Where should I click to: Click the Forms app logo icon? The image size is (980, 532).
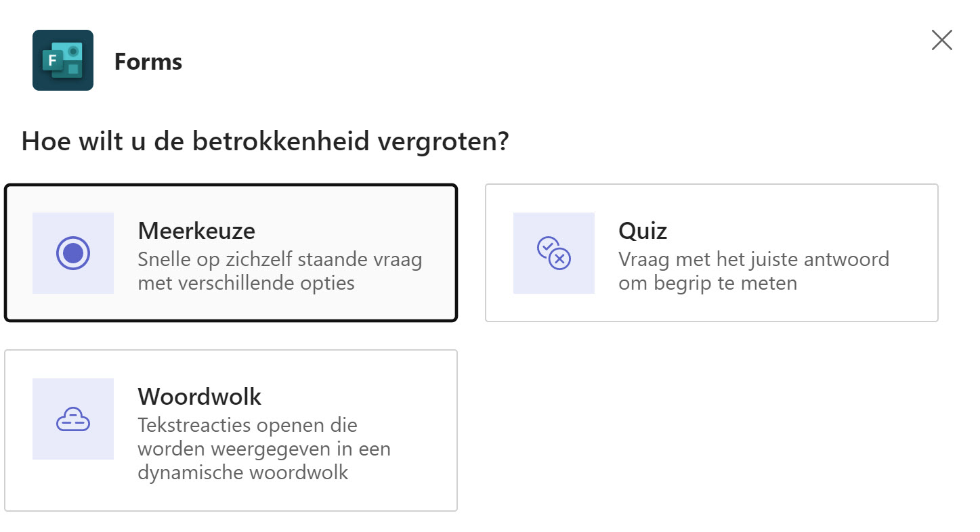point(62,61)
